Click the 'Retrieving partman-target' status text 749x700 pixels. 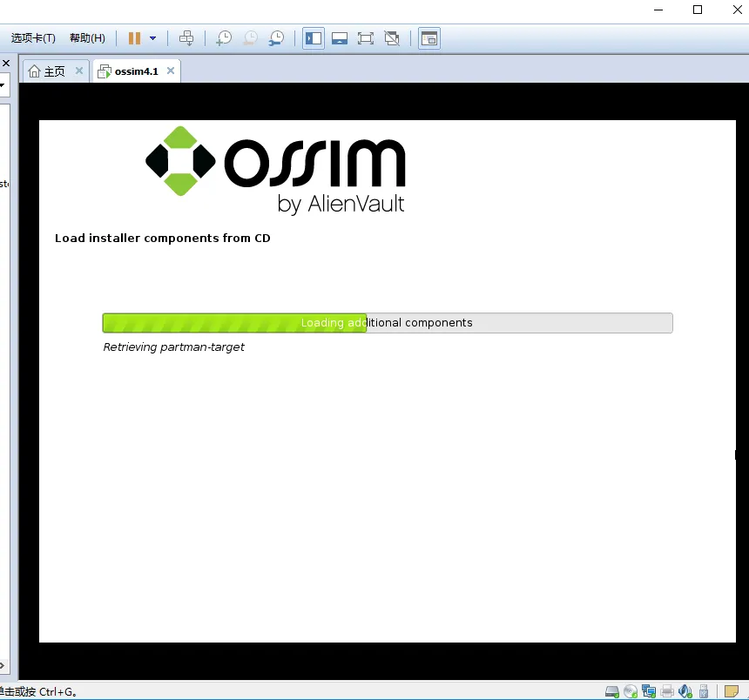click(x=174, y=347)
